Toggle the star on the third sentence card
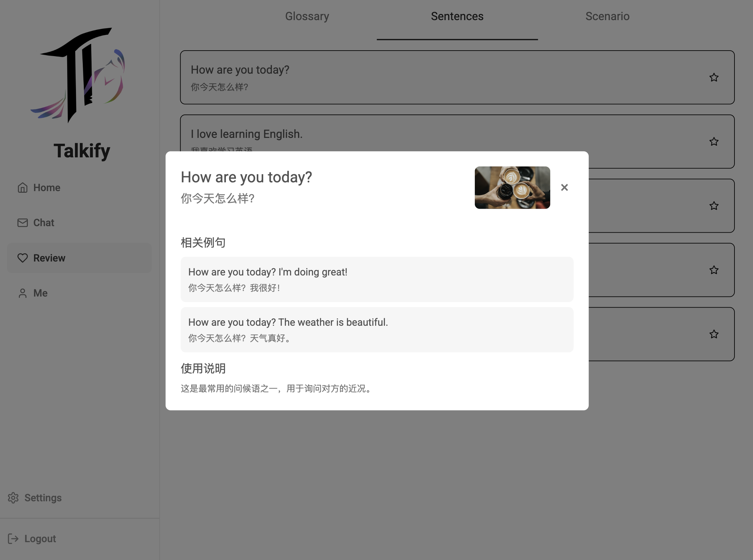 point(714,206)
